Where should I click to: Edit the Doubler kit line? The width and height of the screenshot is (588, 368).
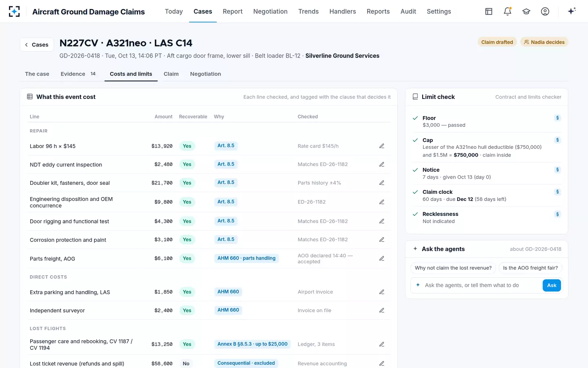point(382,183)
